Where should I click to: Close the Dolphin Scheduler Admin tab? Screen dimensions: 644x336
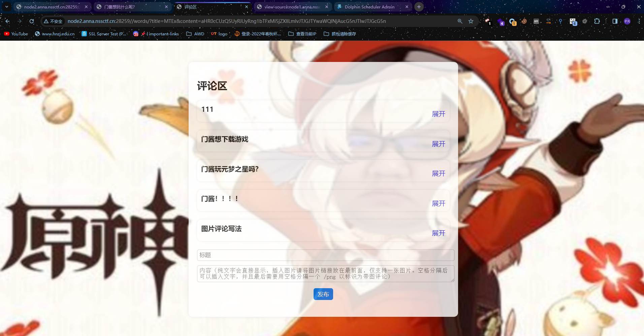407,7
